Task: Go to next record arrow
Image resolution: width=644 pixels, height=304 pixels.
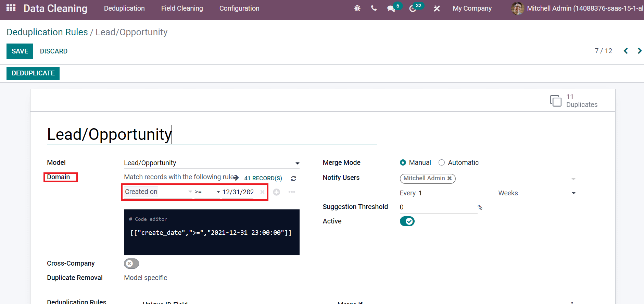Action: pos(639,51)
